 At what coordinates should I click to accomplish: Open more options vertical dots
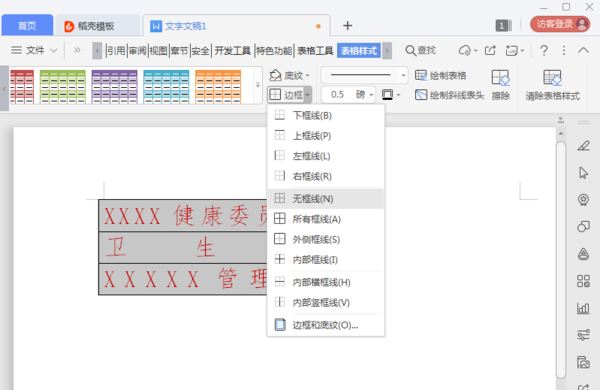(x=564, y=50)
